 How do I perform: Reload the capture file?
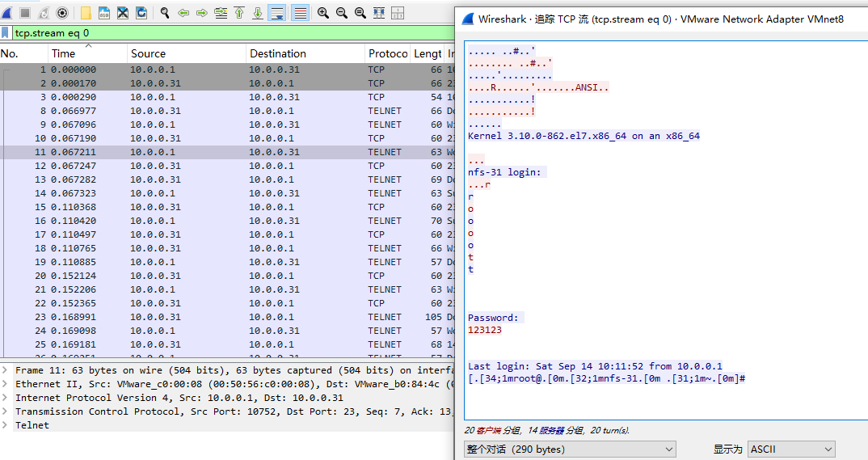pos(141,12)
